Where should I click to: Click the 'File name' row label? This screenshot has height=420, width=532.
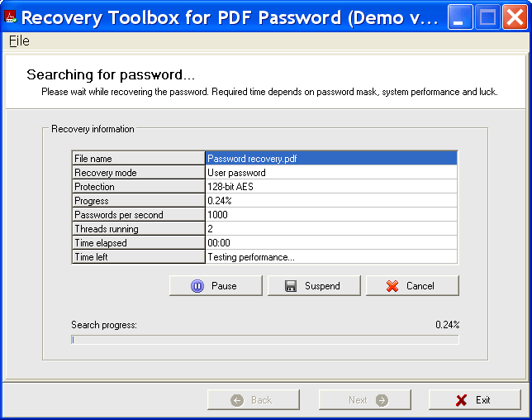[139, 159]
